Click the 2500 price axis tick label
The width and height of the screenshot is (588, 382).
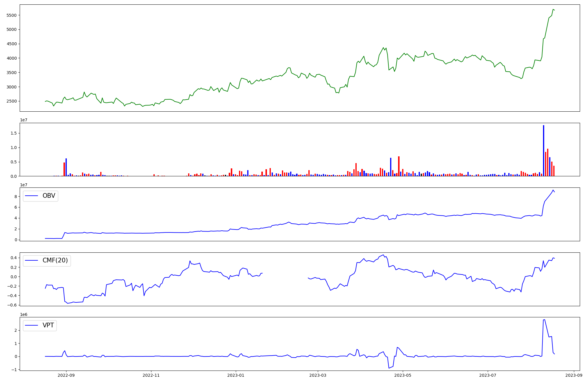point(12,101)
